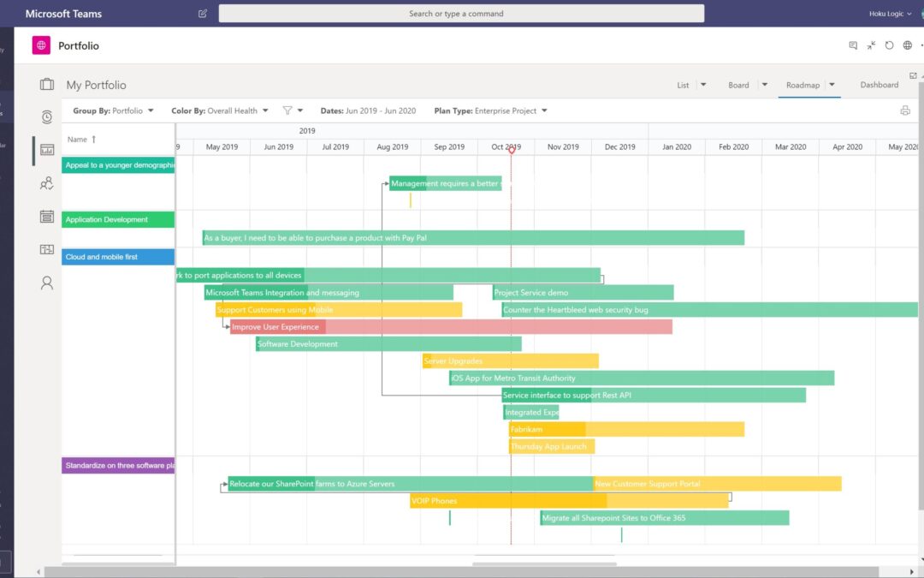Switch to the Board tab
Viewport: 924px width, 578px height.
[x=738, y=85]
